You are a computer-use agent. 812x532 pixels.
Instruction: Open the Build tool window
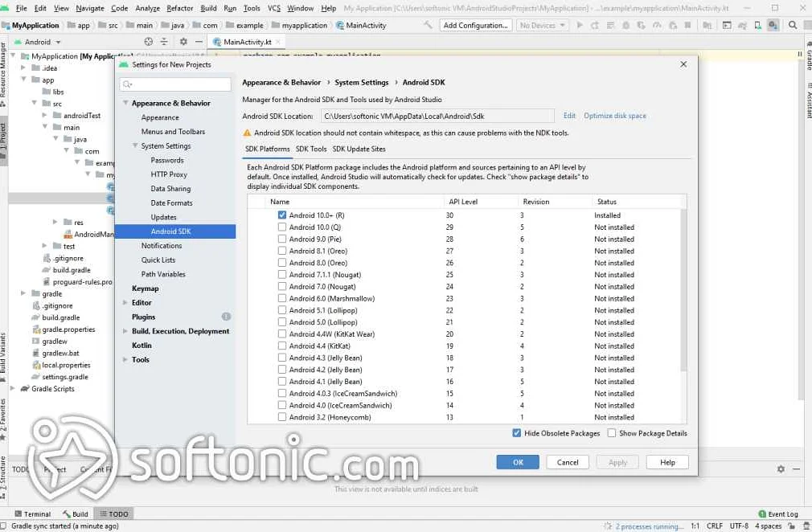pyautogui.click(x=75, y=514)
